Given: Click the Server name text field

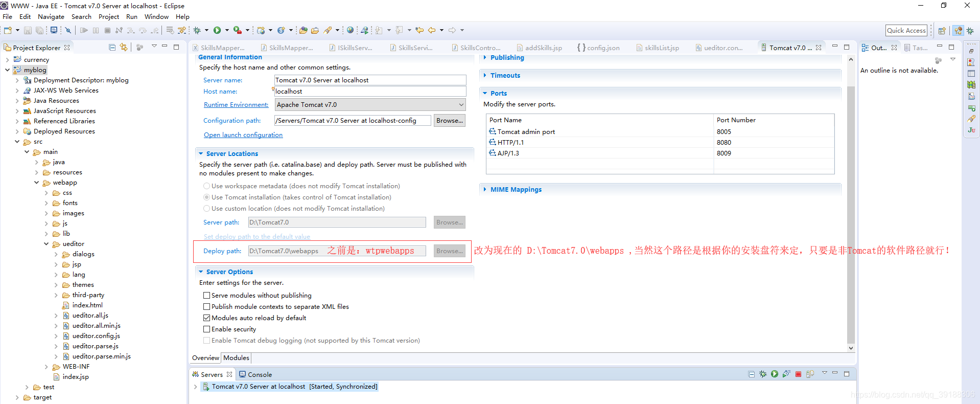Looking at the screenshot, I should click(x=370, y=80).
